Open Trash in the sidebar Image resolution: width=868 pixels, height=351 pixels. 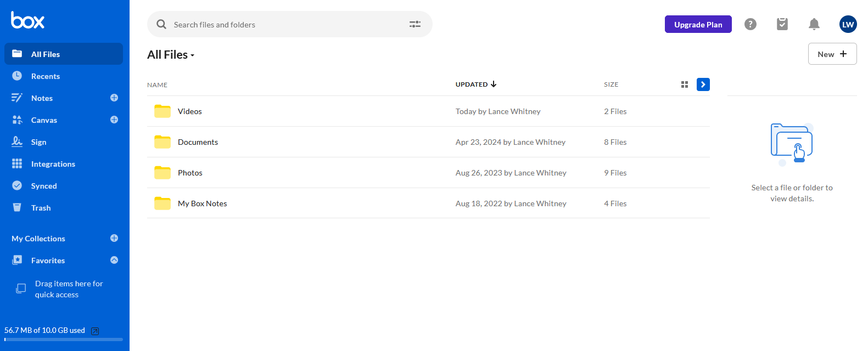pyautogui.click(x=41, y=208)
